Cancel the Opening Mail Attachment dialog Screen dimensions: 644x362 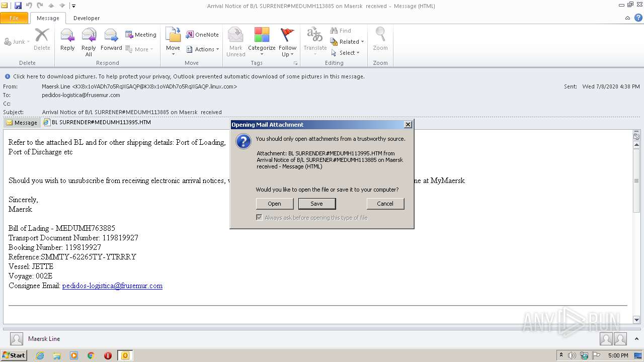[385, 204]
